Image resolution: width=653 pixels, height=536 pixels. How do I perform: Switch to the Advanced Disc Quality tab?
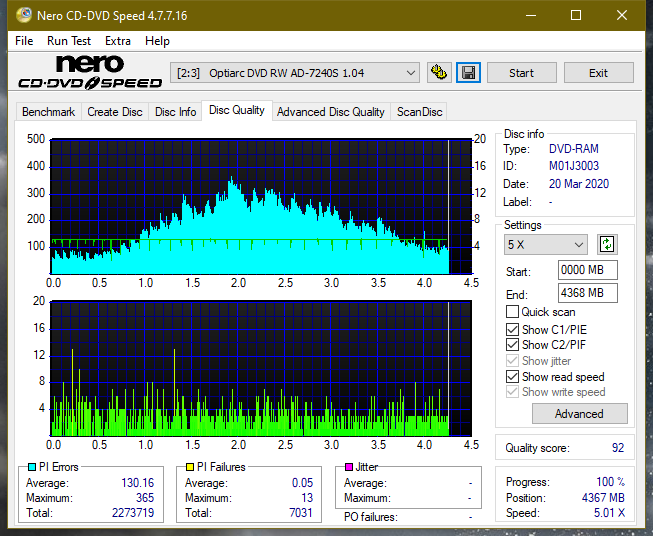coord(331,112)
